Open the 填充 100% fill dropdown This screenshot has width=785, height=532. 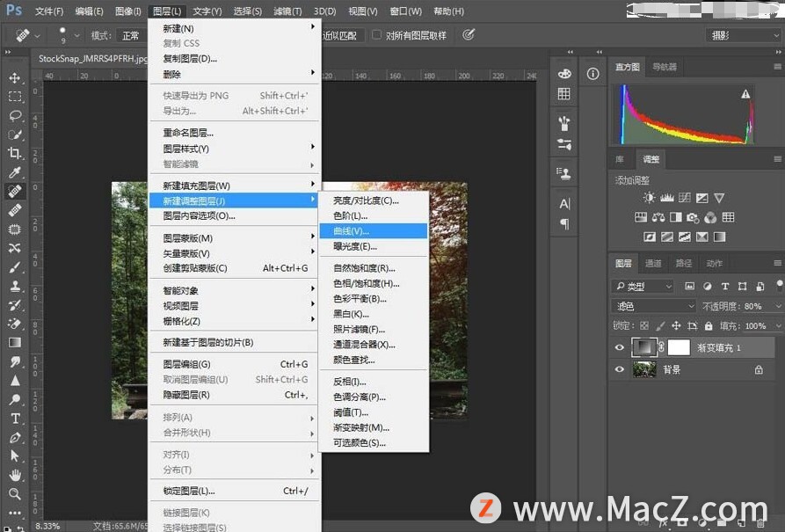778,326
